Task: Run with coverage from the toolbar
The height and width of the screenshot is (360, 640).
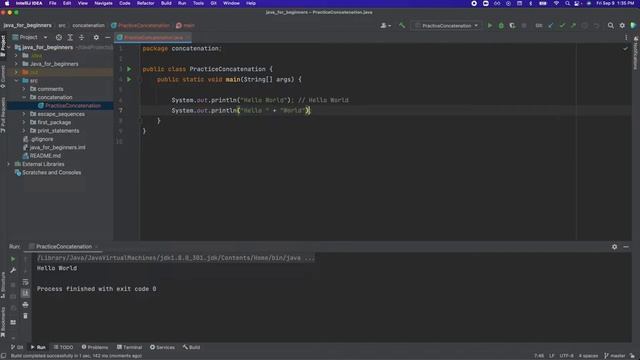Action: (x=512, y=25)
